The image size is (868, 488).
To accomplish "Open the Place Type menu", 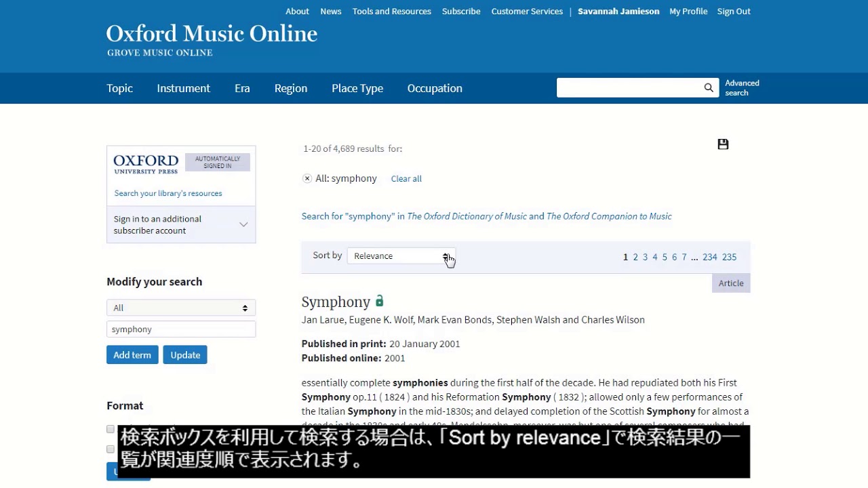I will click(x=357, y=88).
